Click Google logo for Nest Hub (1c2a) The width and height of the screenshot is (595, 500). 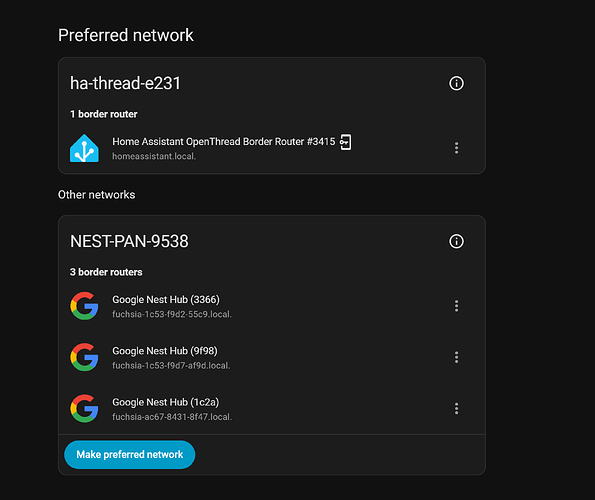tap(84, 408)
